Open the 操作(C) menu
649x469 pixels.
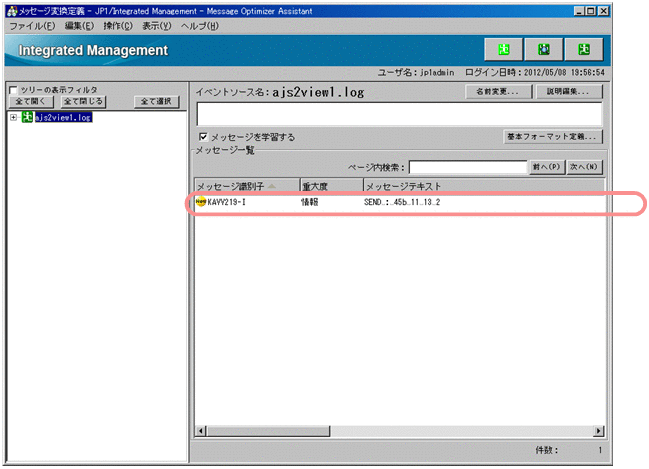118,26
